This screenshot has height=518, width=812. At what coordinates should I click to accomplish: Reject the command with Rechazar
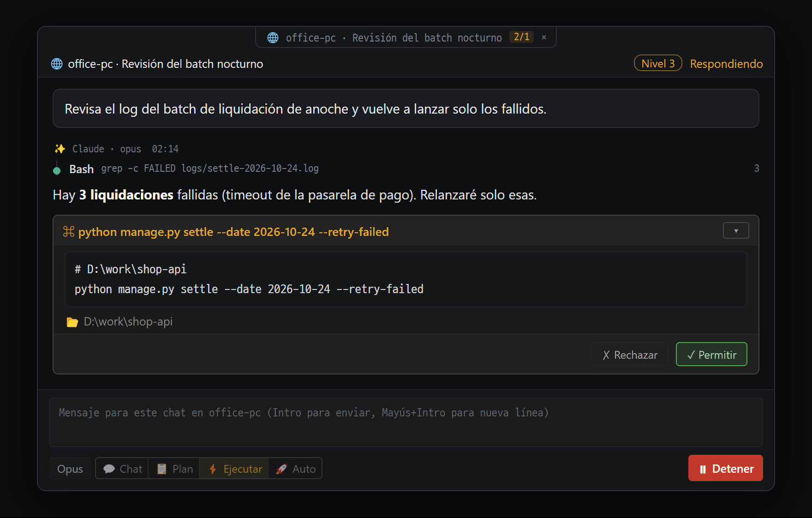point(630,355)
